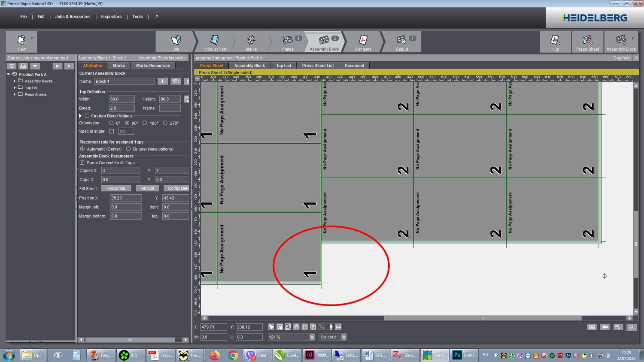Click the Assembly Block view icon

[621, 42]
